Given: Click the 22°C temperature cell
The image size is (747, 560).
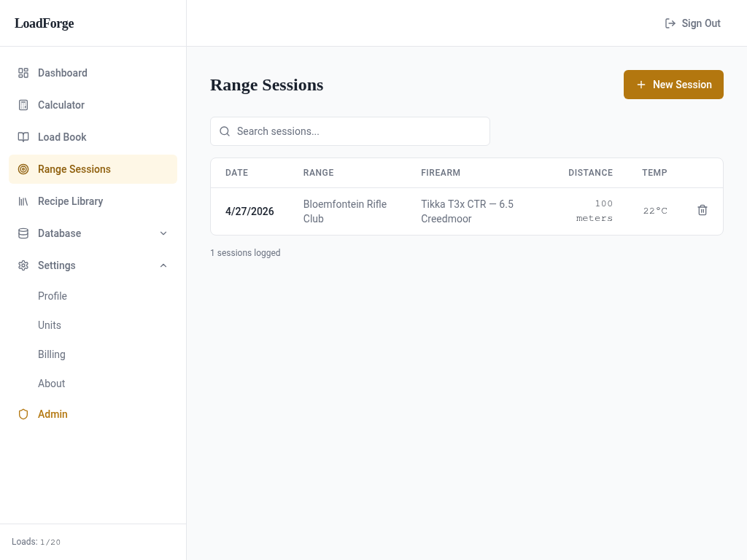Looking at the screenshot, I should (655, 211).
